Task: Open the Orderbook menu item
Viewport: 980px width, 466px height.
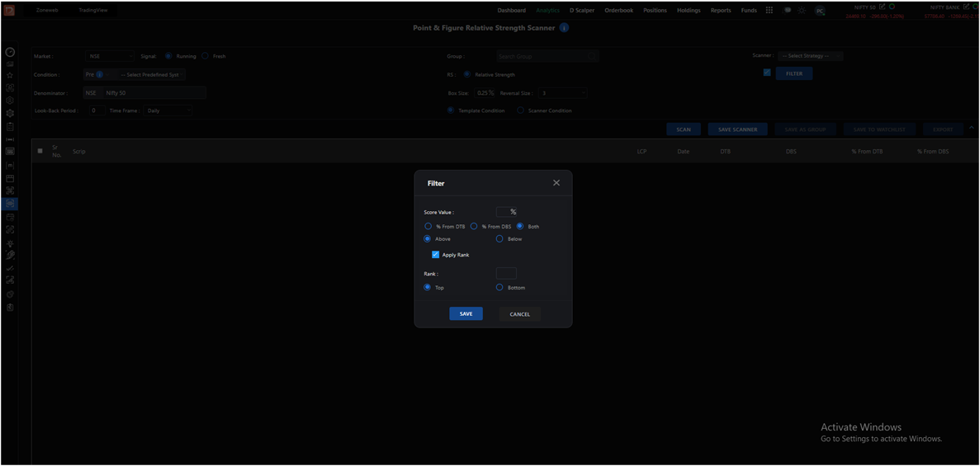Action: [x=618, y=10]
